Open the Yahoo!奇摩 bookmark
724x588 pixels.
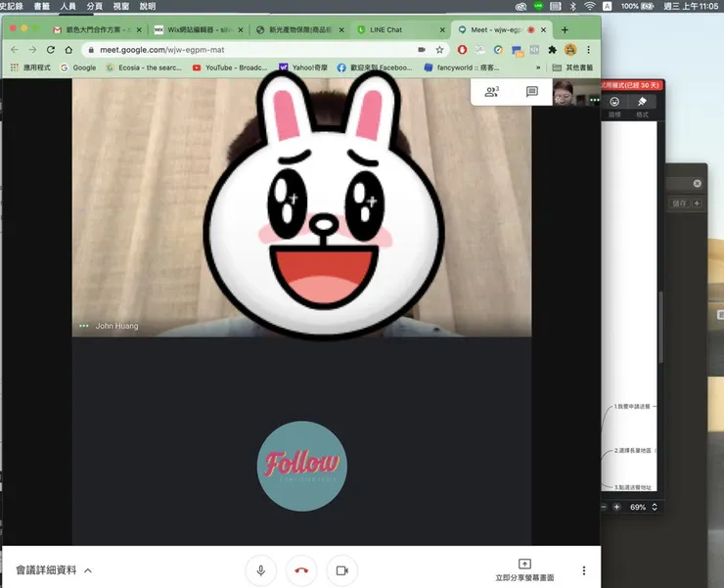tap(303, 68)
